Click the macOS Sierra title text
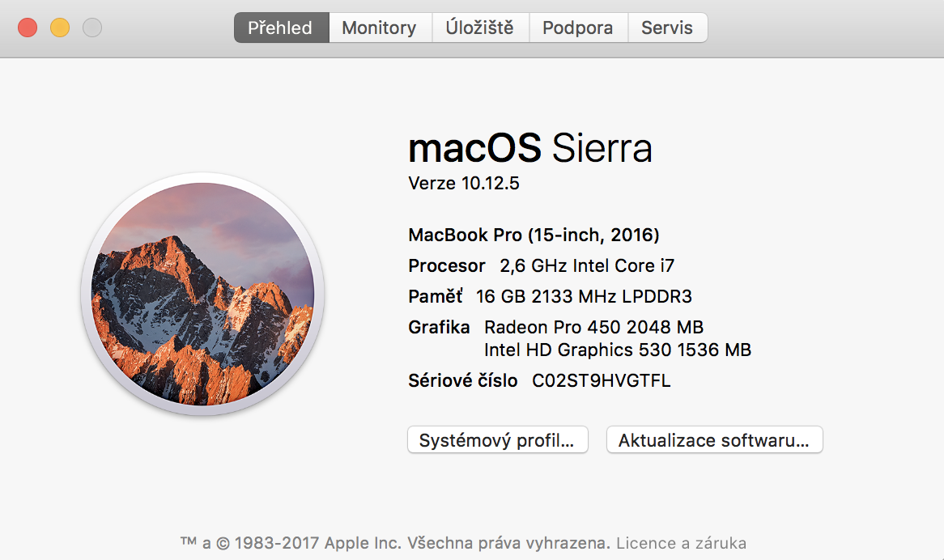The height and width of the screenshot is (560, 944). click(x=530, y=149)
